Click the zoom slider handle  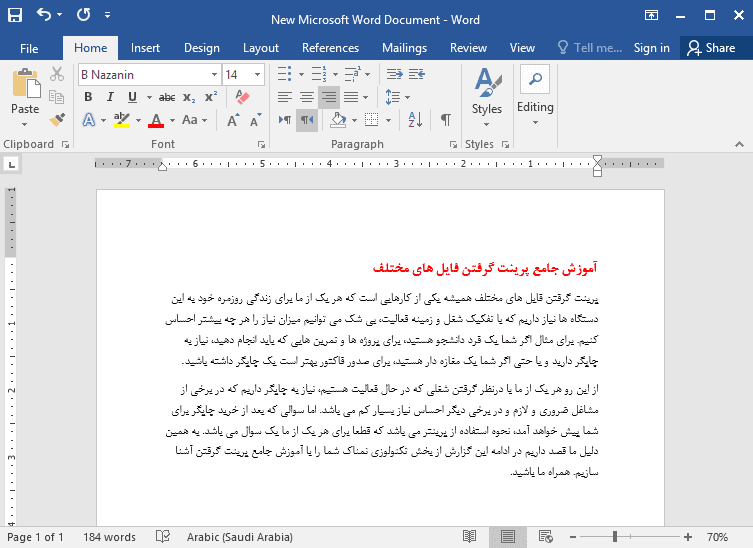point(615,537)
